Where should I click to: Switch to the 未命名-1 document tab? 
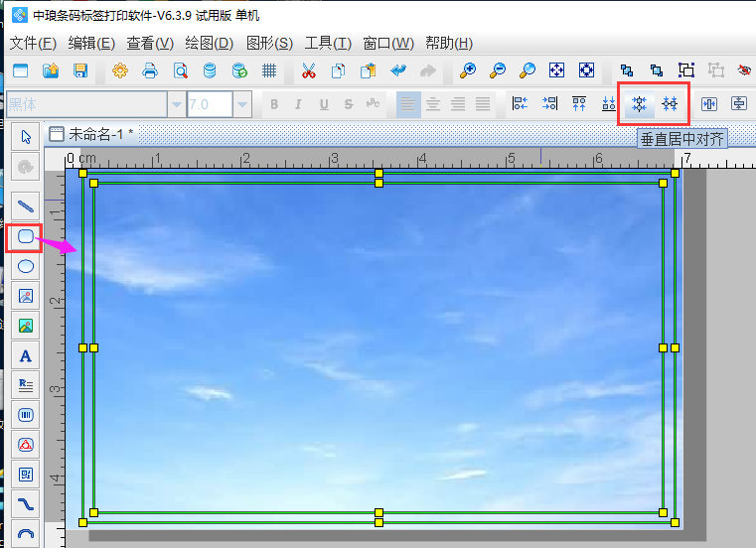91,134
